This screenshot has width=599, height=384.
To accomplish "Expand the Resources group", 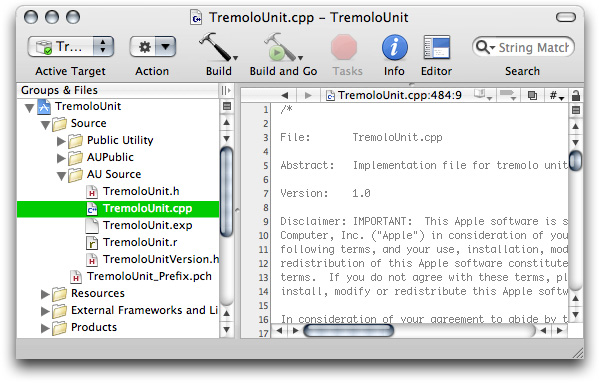I will (45, 294).
